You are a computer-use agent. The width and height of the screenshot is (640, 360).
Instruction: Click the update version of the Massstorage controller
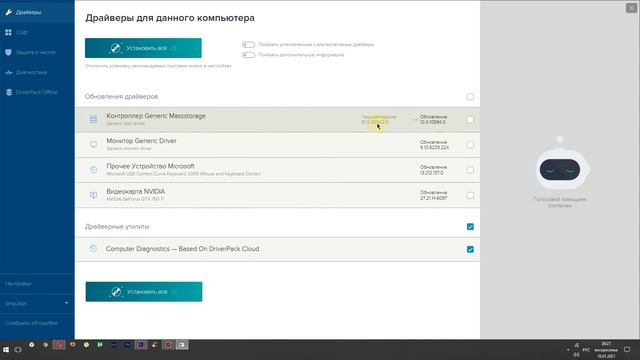[433, 120]
